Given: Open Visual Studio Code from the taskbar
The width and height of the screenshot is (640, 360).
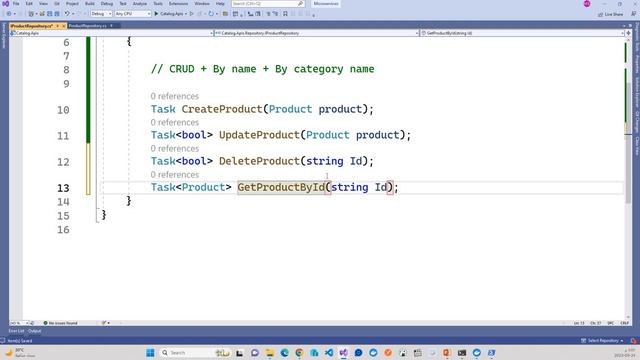Looking at the screenshot, I should pyautogui.click(x=329, y=353).
